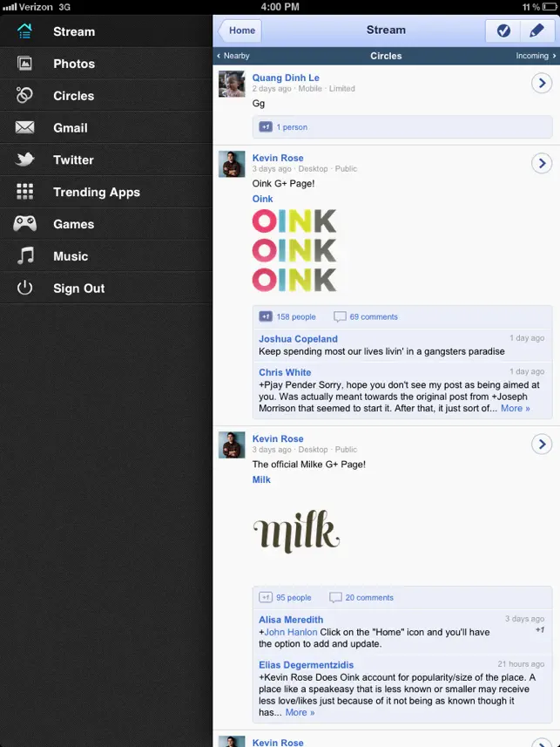The height and width of the screenshot is (747, 560).
Task: Tap +1 icon beside 95 people
Action: click(266, 597)
